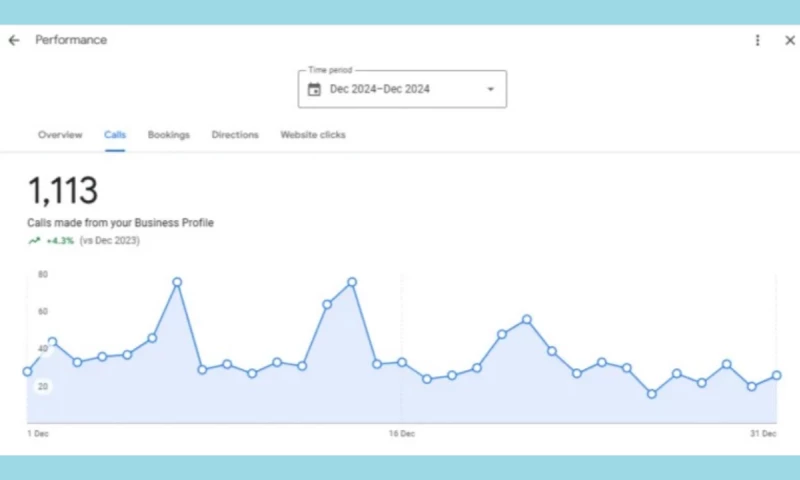The height and width of the screenshot is (480, 800).
Task: Open the Website clicks tab
Action: 313,135
